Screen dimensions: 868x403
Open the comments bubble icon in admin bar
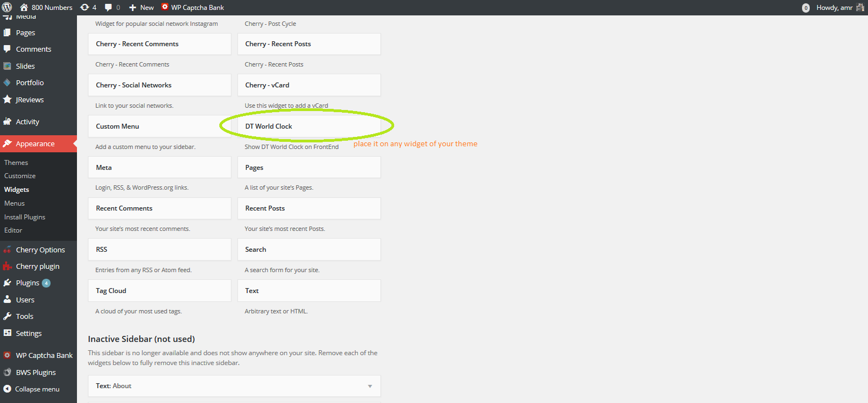click(108, 7)
